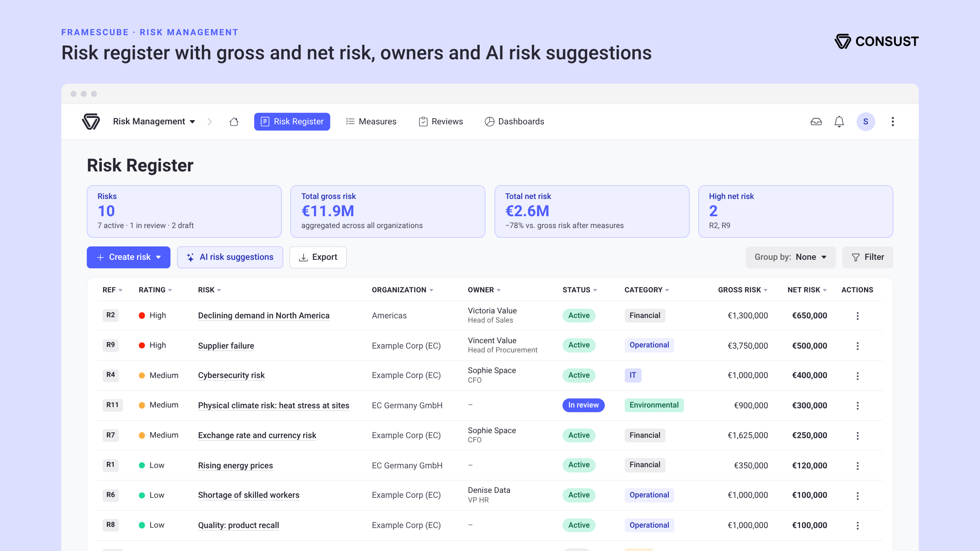Sort by the CATEGORY column header
Viewport: 980px width, 551px height.
pyautogui.click(x=647, y=290)
